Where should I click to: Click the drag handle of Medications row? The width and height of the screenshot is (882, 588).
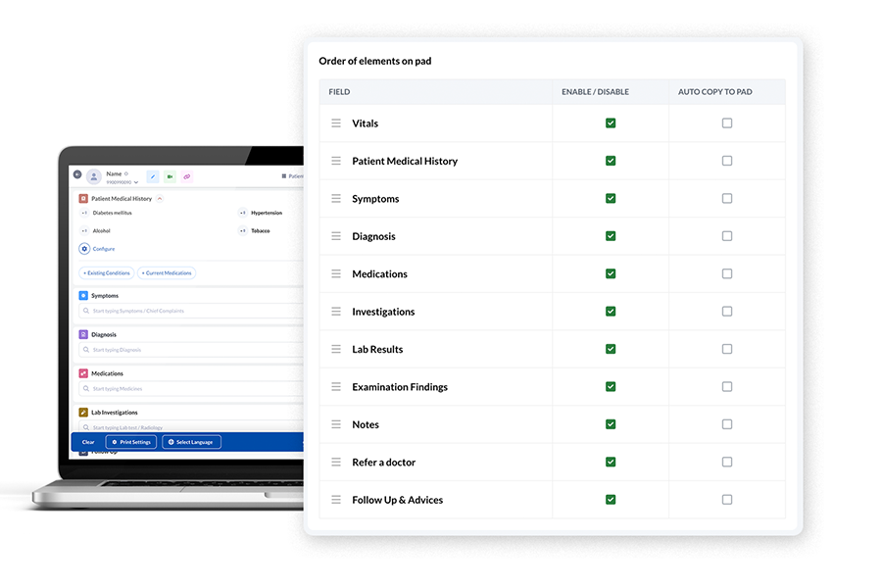336,274
